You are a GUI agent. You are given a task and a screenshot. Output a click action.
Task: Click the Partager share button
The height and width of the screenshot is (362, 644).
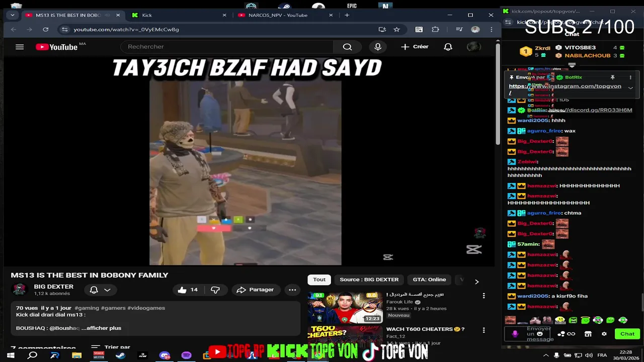256,290
